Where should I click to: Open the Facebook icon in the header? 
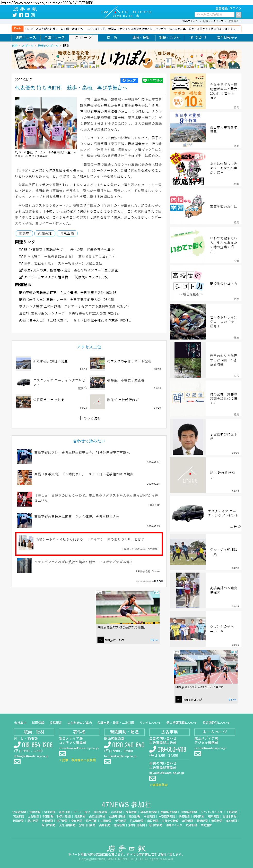click(21, 15)
